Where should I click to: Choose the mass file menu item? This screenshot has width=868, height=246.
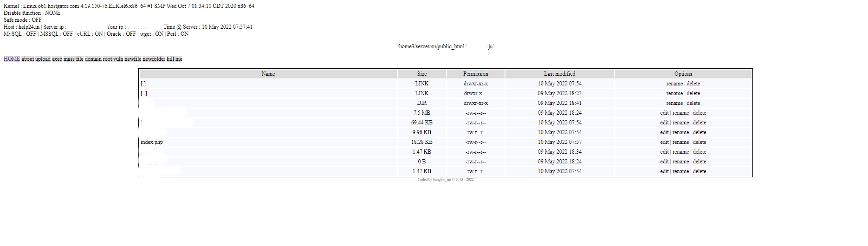(73, 59)
